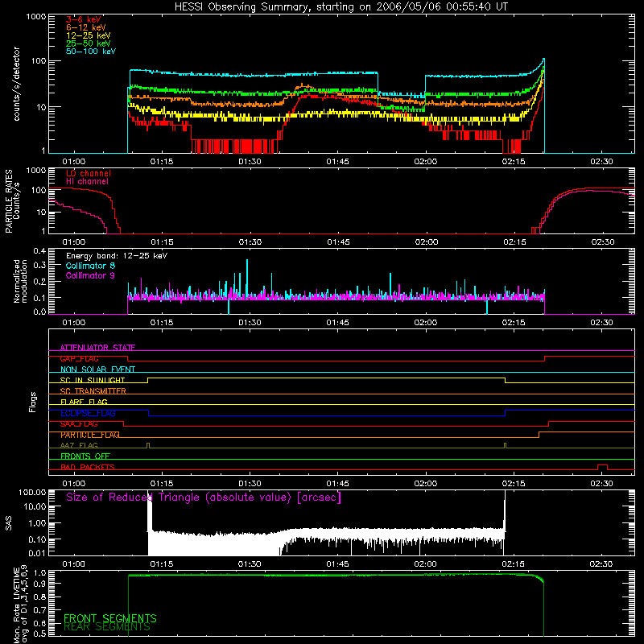Viewport: 644px width, 644px height.
Task: Click the BAD_PACKETS flag label
Action: pos(88,467)
